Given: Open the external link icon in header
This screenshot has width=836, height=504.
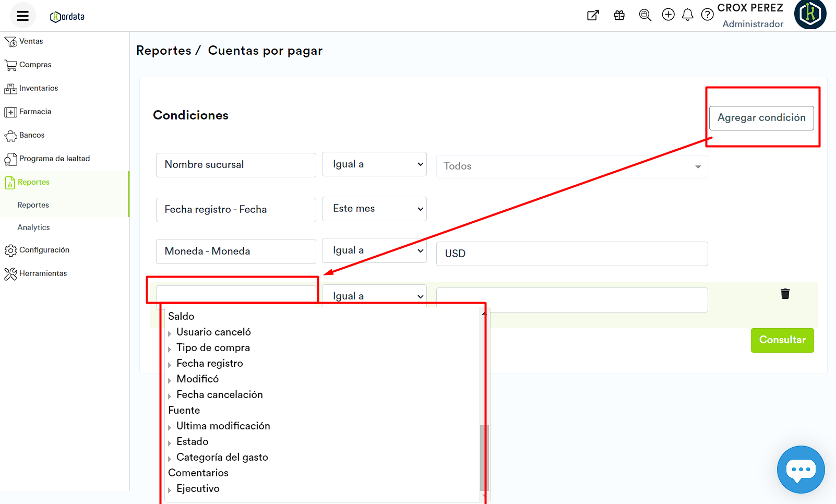Looking at the screenshot, I should tap(593, 15).
